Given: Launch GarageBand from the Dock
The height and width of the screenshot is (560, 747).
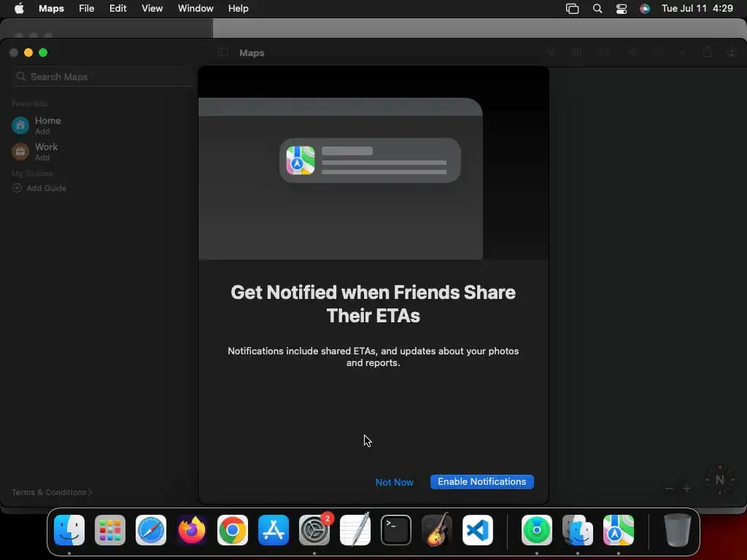Looking at the screenshot, I should point(437,530).
